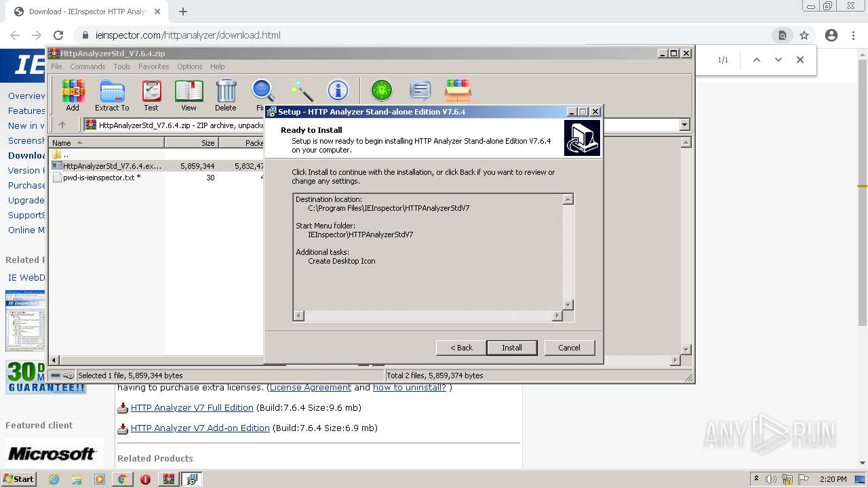Go to next find-in-page result

tap(778, 60)
